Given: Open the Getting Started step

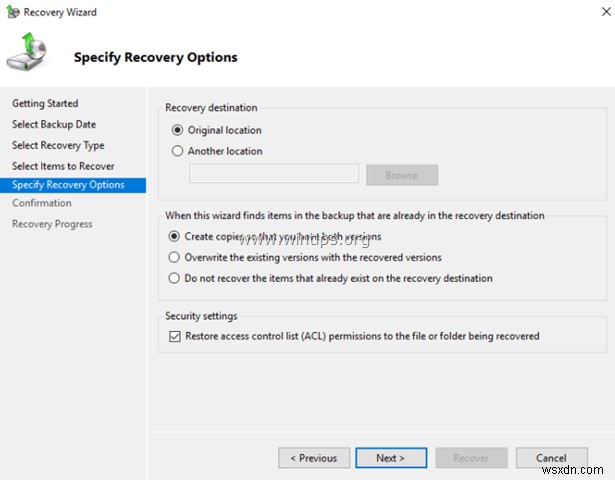Looking at the screenshot, I should click(45, 103).
